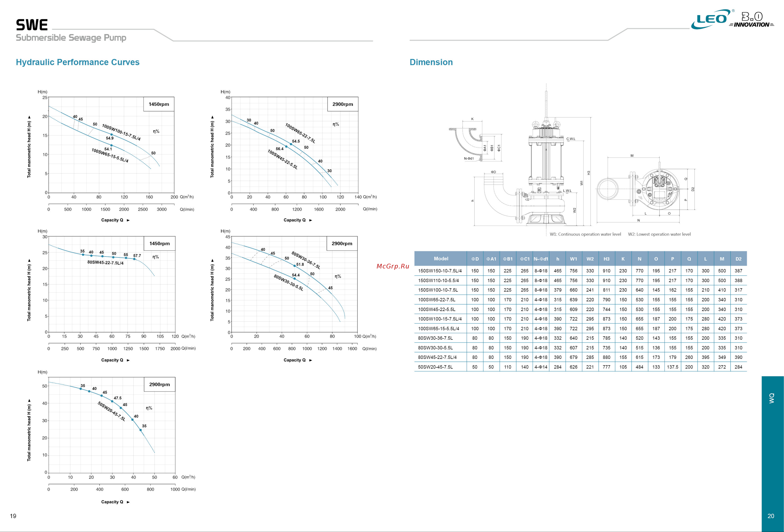
Task: Click the 51.8 efficiency point marker
Action: point(295,266)
